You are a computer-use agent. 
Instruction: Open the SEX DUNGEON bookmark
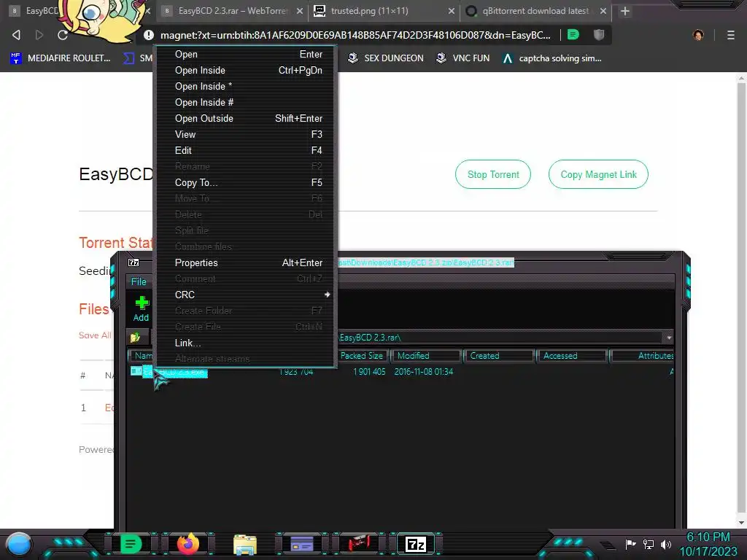(x=386, y=58)
